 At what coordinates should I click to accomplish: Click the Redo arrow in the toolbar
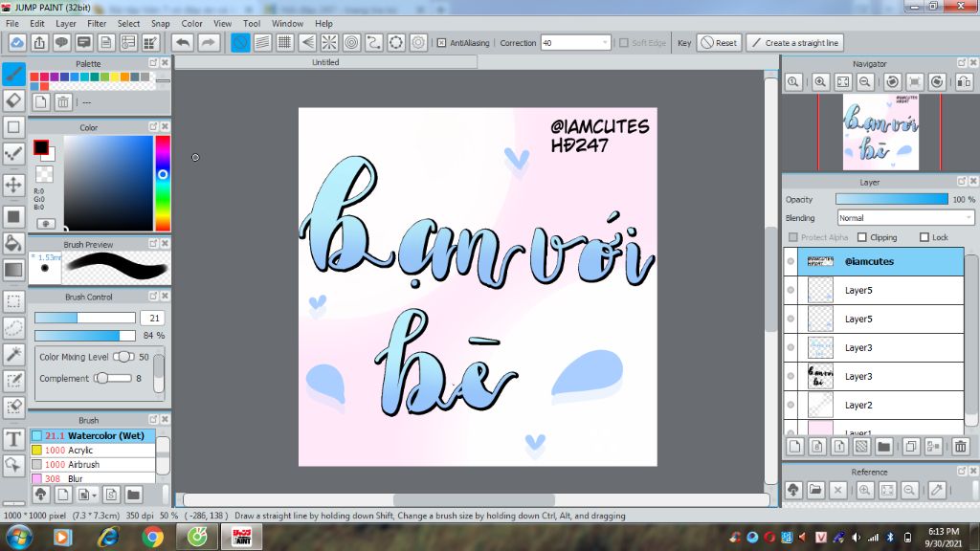[208, 43]
